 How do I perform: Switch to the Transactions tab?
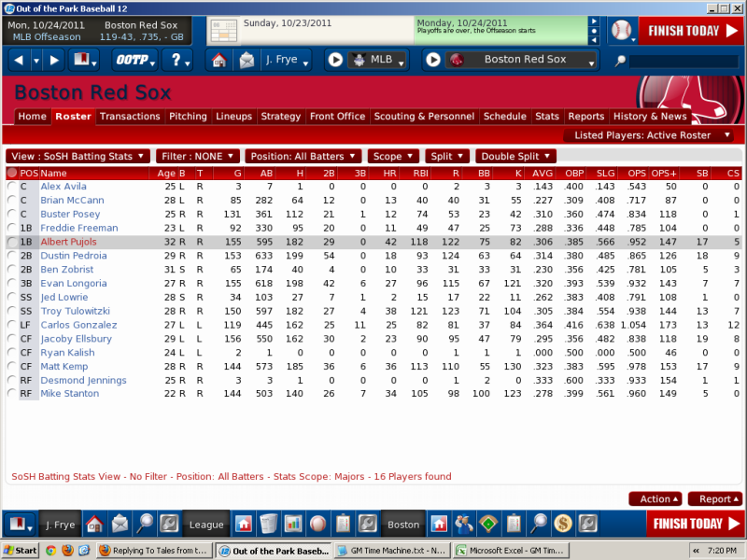130,117
